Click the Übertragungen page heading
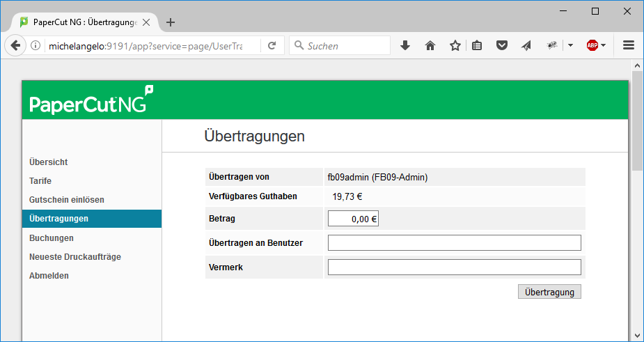This screenshot has width=644, height=342. (255, 136)
